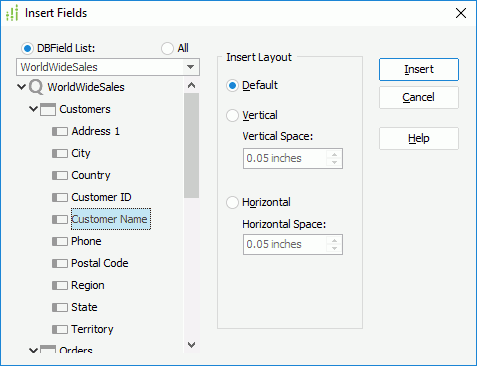The width and height of the screenshot is (477, 366).
Task: Decrease Horizontal Space with down stepper arrow
Action: (334, 249)
